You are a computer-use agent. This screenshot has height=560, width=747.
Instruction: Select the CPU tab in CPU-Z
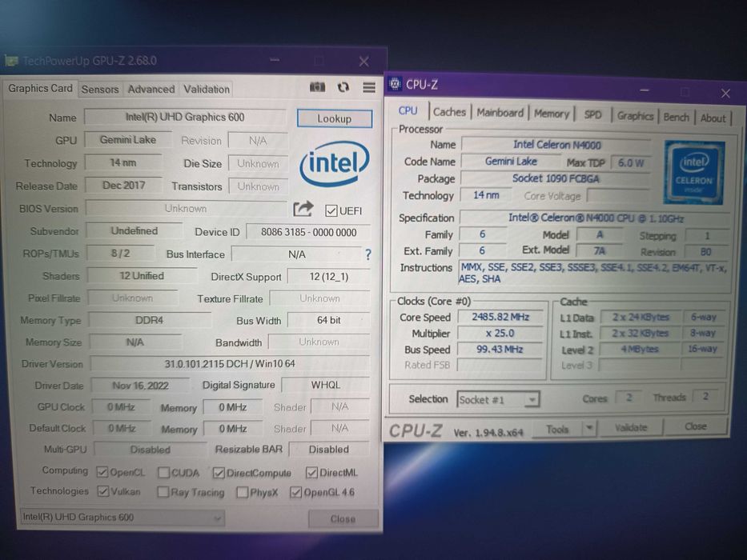point(408,111)
